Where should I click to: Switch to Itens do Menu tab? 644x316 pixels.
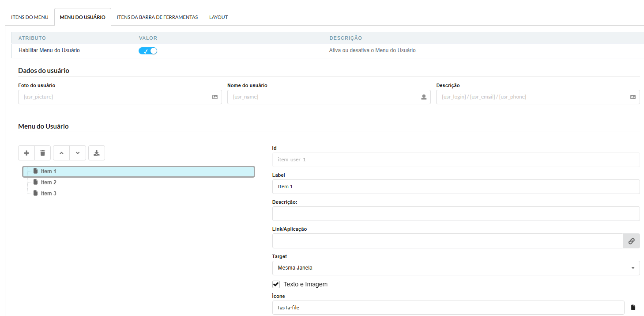(30, 17)
